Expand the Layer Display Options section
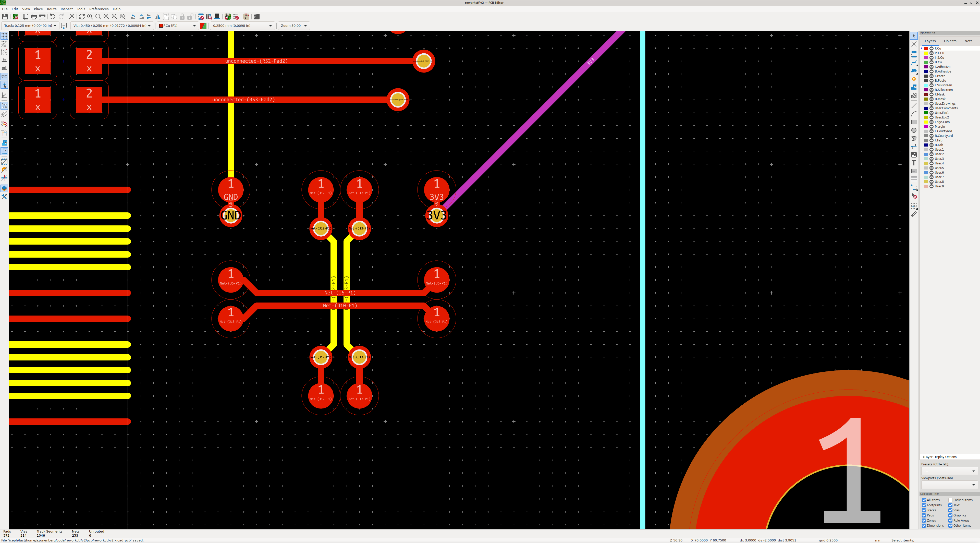980x543 pixels. tap(940, 457)
